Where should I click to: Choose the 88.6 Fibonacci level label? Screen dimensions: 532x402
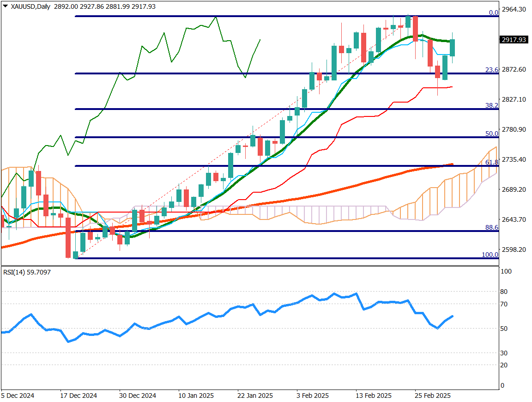492,227
